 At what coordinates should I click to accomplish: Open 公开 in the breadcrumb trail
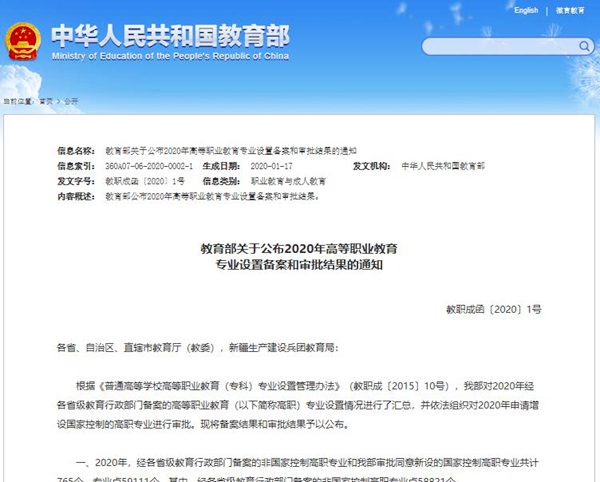pyautogui.click(x=71, y=101)
